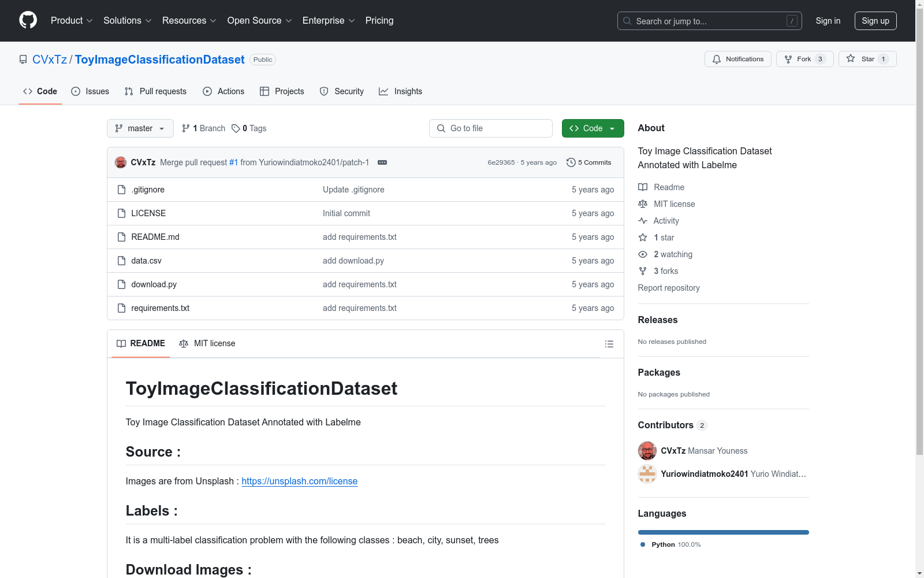Click the Fork button
This screenshot has height=578, width=924.
[805, 59]
